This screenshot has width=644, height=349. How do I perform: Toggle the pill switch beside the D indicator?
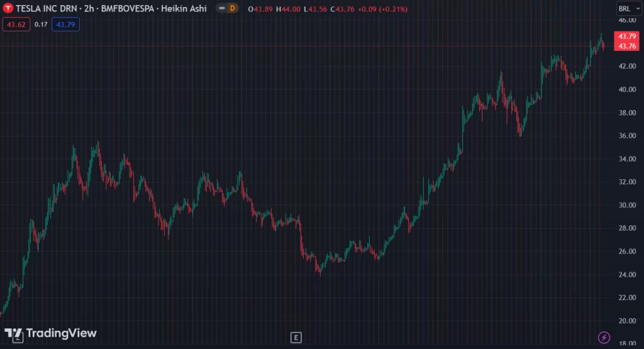[222, 8]
